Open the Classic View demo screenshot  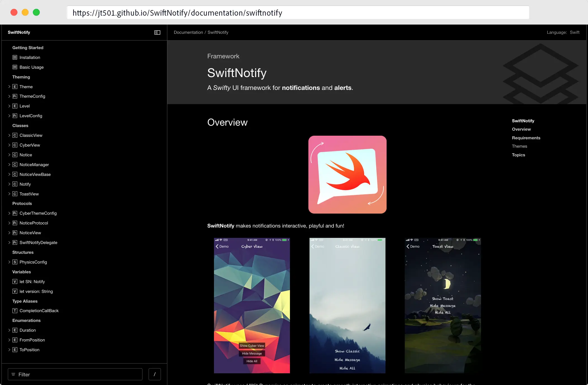pos(347,305)
